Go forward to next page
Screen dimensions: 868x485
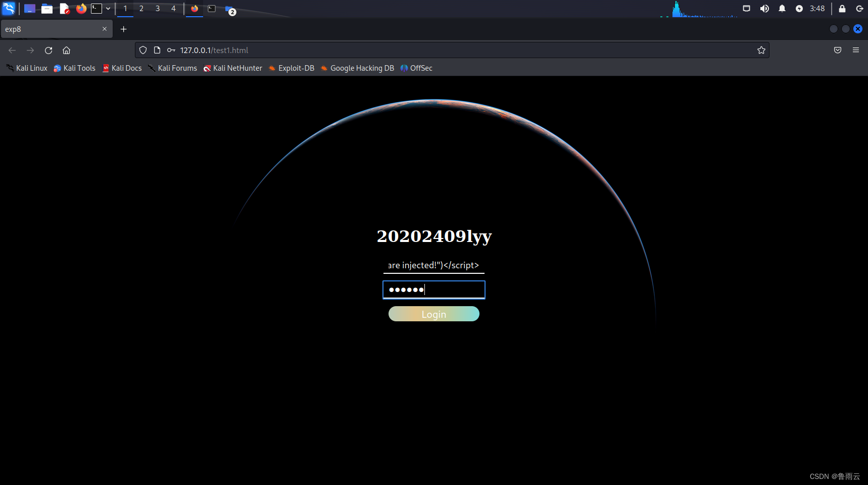[30, 50]
